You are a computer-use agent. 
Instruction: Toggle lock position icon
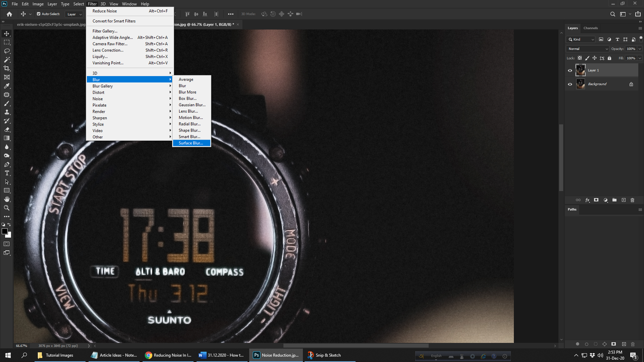(x=594, y=58)
